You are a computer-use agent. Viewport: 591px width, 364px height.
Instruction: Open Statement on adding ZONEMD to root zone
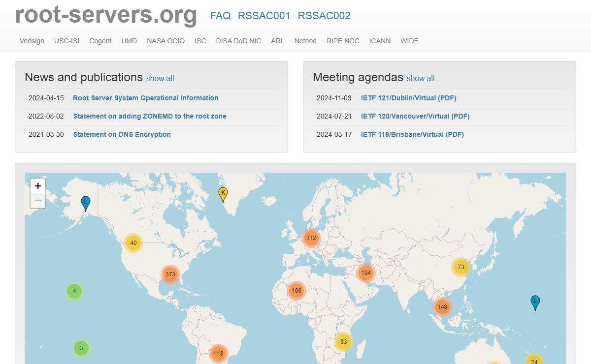pyautogui.click(x=150, y=116)
